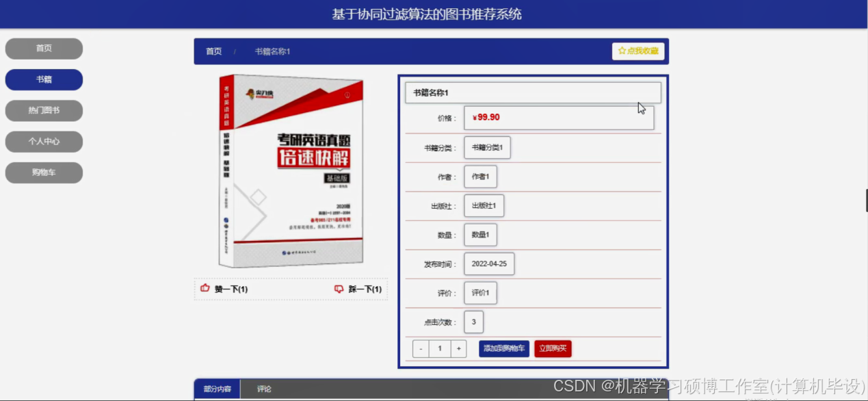Click the 点击次数 label
868x401 pixels.
(x=440, y=322)
